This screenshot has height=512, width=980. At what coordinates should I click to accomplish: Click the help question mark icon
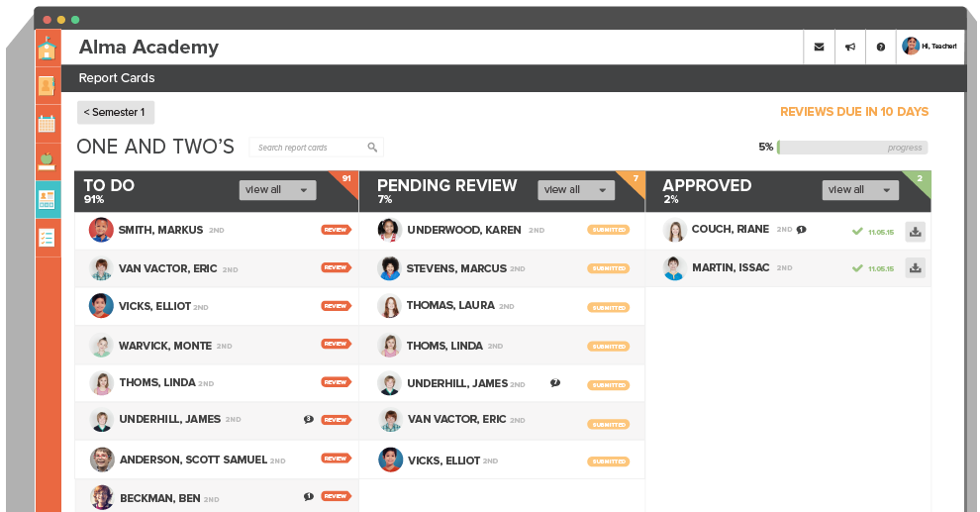coord(880,47)
